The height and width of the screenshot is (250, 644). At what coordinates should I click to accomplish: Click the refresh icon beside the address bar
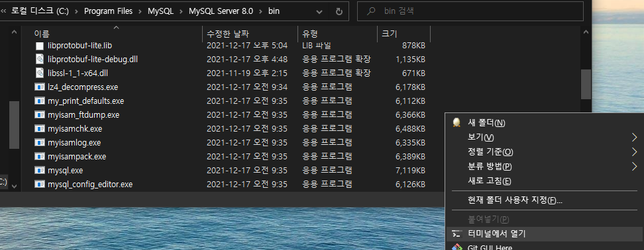[x=339, y=11]
